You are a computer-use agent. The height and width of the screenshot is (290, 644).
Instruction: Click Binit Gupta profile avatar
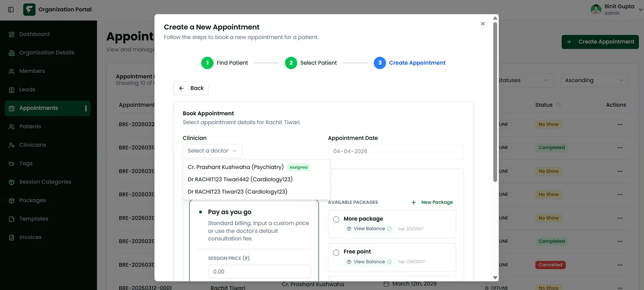click(x=596, y=9)
